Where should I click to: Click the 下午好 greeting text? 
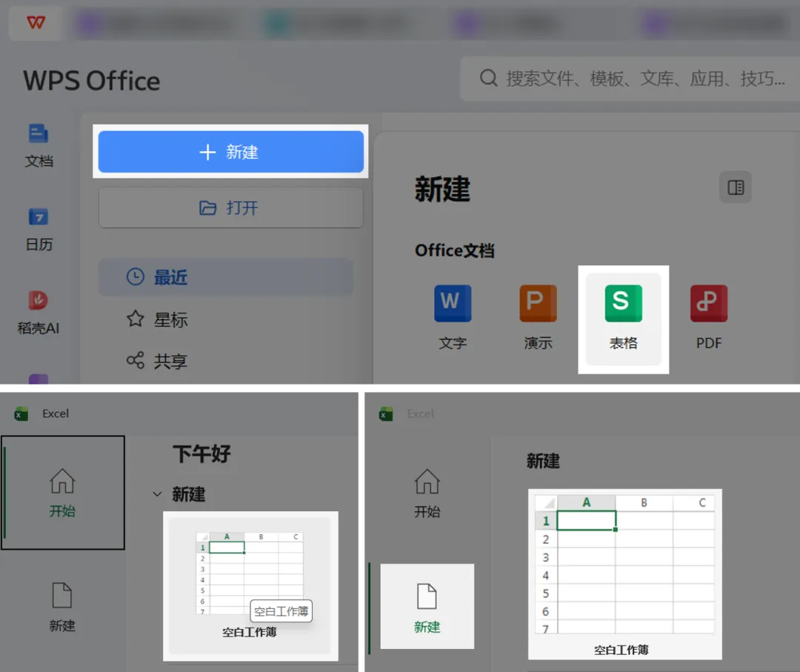click(202, 453)
